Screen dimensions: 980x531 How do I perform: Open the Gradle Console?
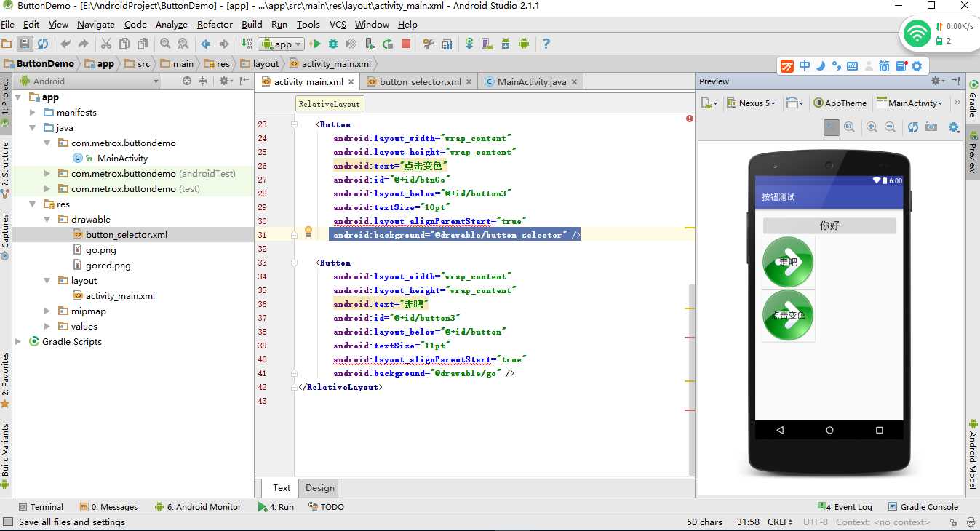pos(923,507)
